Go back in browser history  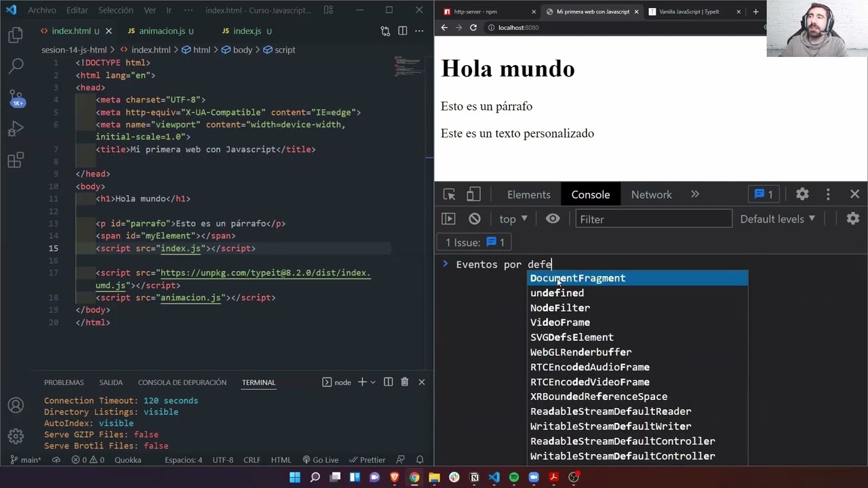tap(444, 28)
